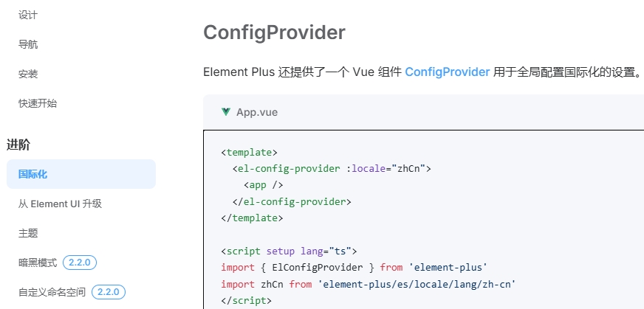Screen dimensions: 644x309
Task: Click the 2.2.0 badge beside 自定义命名空间
Action: (109, 292)
